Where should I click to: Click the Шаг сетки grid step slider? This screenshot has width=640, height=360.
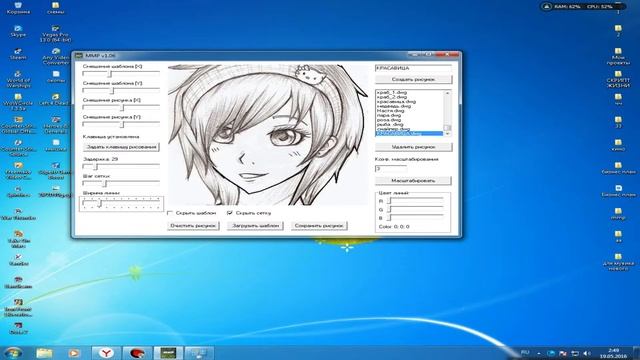coord(121,184)
